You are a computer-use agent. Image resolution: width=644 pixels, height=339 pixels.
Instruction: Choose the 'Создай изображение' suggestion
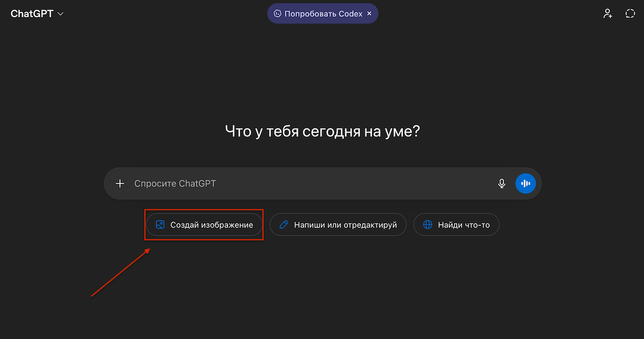point(204,225)
